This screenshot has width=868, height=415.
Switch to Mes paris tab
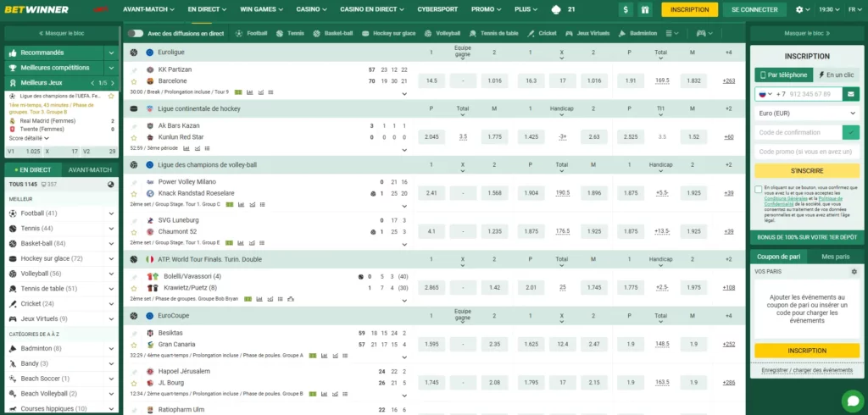point(835,257)
